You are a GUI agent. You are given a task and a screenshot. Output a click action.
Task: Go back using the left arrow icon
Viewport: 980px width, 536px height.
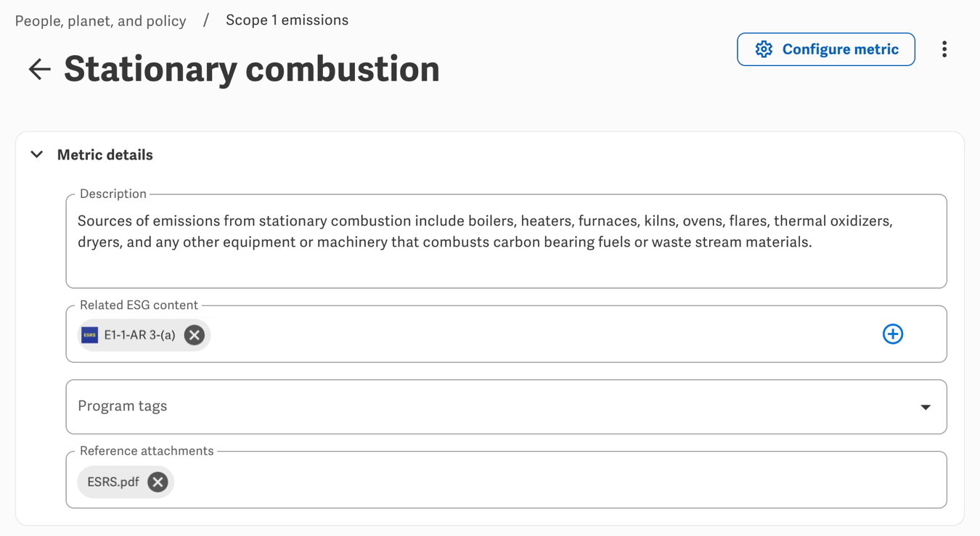click(39, 69)
